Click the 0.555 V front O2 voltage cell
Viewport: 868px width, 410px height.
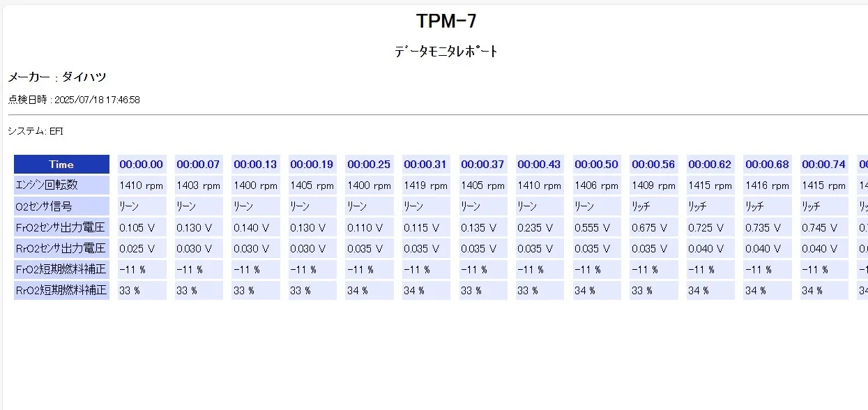597,227
